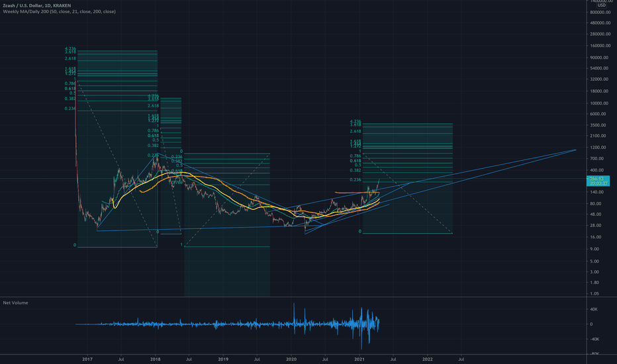Viewport: 617px width, 364px height.
Task: Click the -40K label on volume axis
Action: click(x=593, y=339)
